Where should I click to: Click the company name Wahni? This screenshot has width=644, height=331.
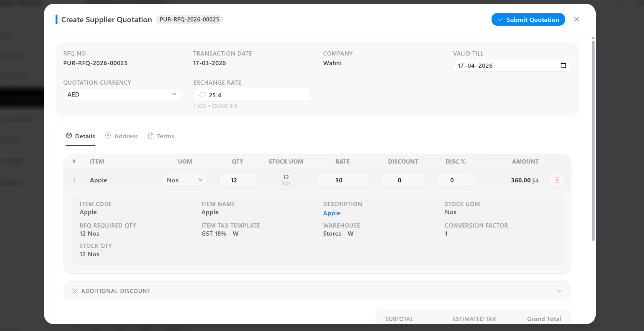[x=332, y=63]
